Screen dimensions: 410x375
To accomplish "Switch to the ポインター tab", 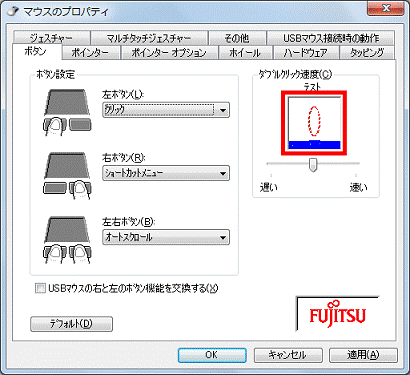I will 90,53.
